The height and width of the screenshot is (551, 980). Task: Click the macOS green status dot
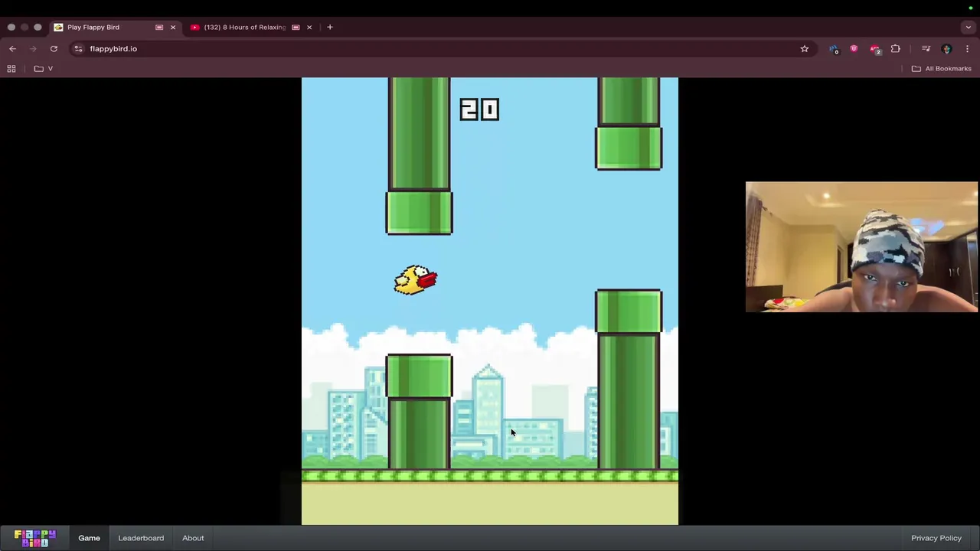970,8
